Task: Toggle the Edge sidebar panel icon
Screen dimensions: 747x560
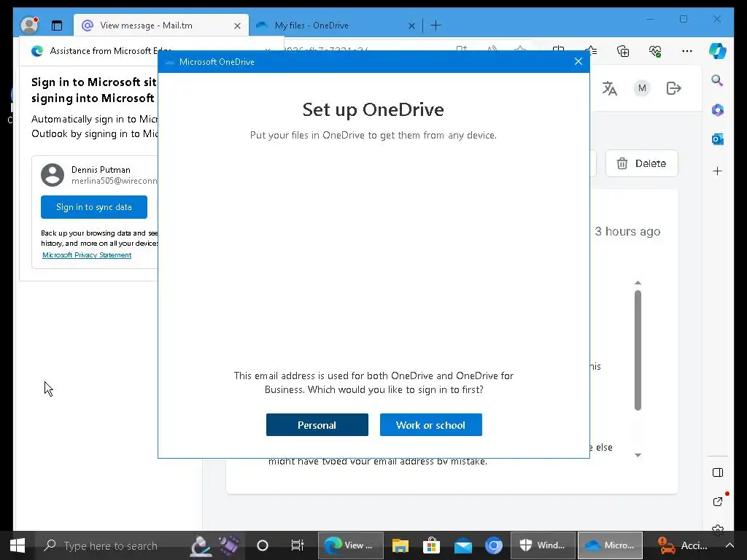Action: click(718, 472)
